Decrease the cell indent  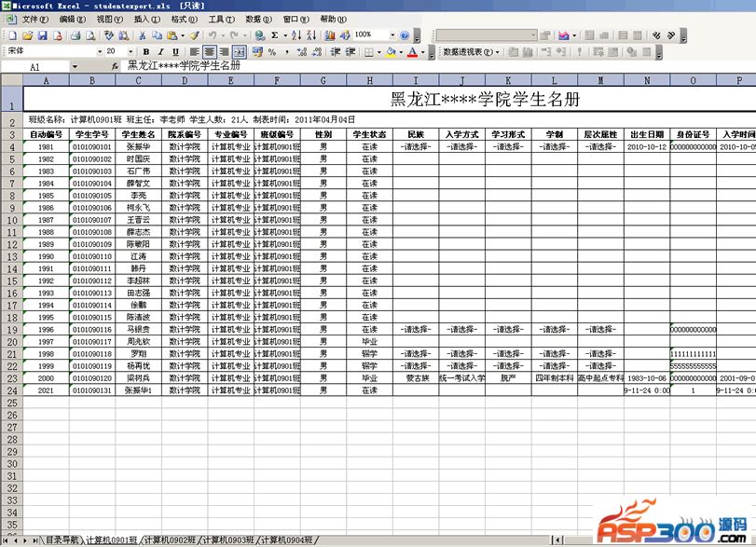coord(336,51)
